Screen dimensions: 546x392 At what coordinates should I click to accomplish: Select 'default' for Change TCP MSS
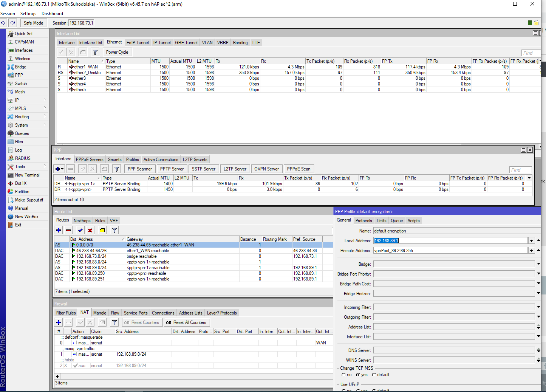(374, 375)
